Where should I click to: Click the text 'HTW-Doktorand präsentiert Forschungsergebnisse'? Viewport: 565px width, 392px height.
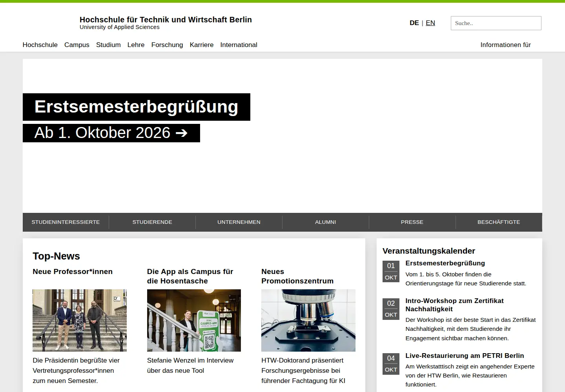point(302,365)
